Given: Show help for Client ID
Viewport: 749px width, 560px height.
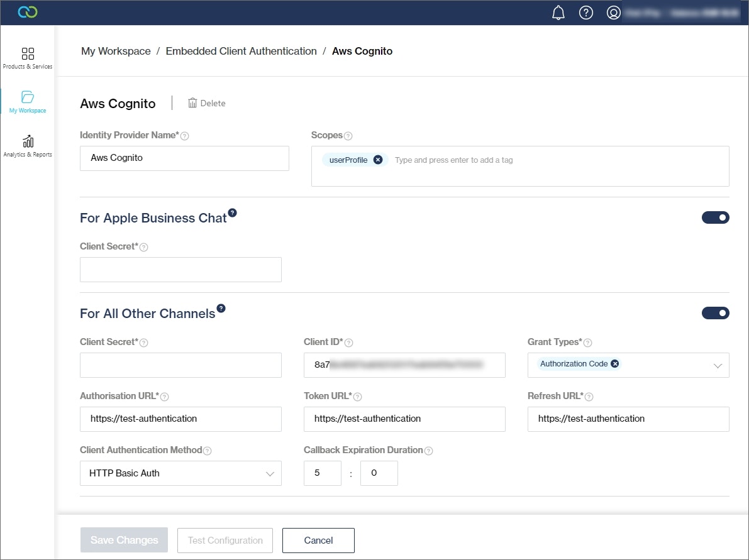Looking at the screenshot, I should pos(348,343).
